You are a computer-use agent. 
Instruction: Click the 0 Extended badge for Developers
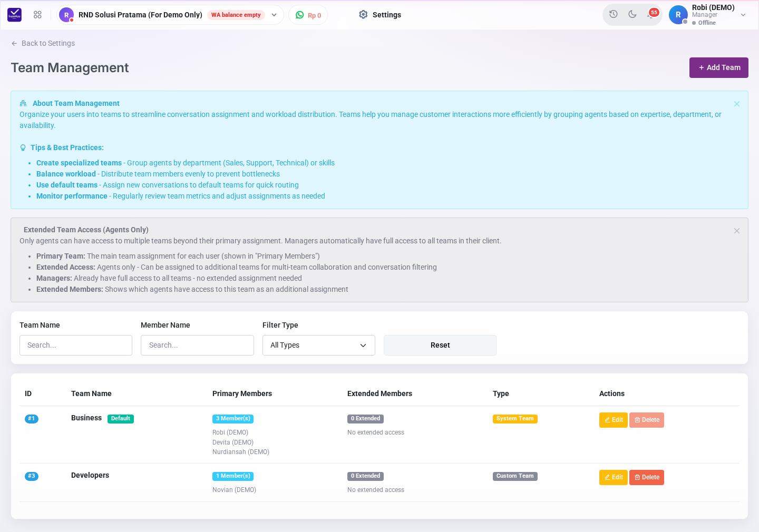[x=365, y=476]
